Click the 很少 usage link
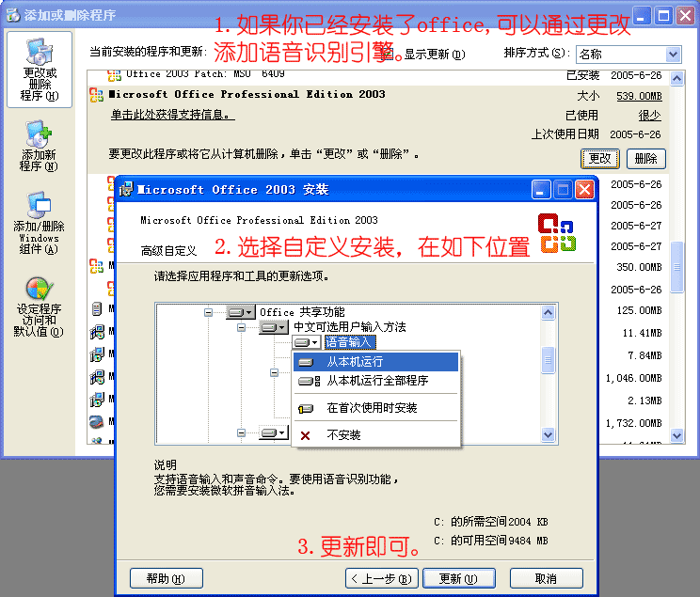 pos(649,116)
